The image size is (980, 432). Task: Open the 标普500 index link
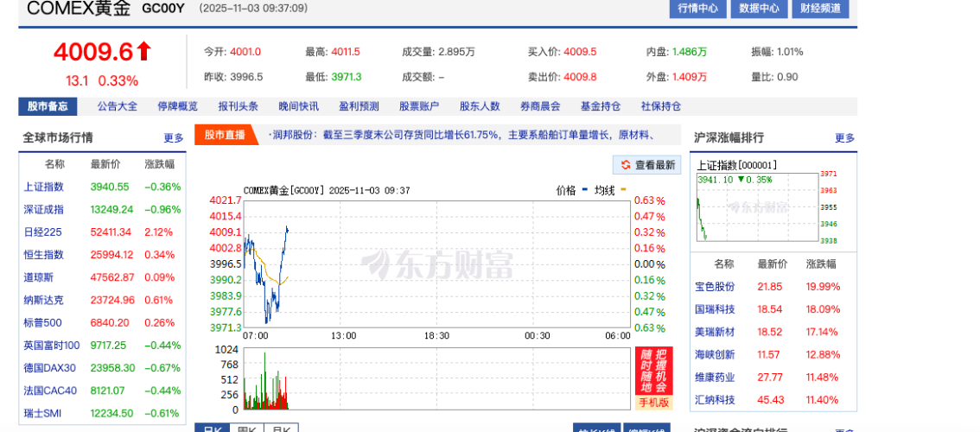pos(42,322)
